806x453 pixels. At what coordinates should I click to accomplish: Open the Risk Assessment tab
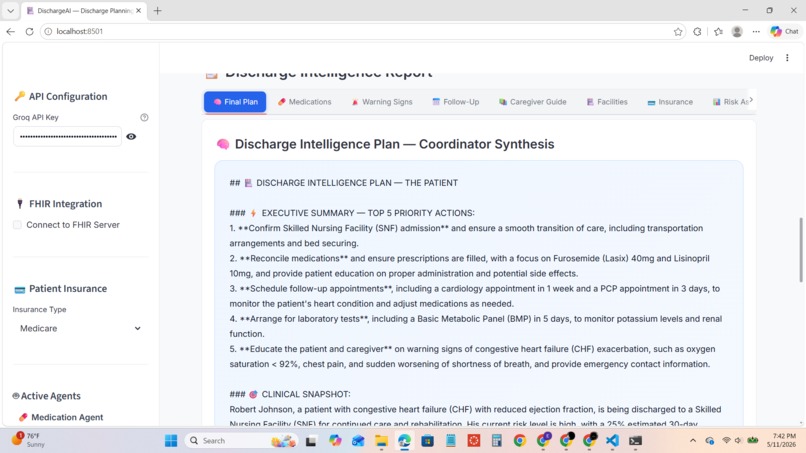coord(730,102)
